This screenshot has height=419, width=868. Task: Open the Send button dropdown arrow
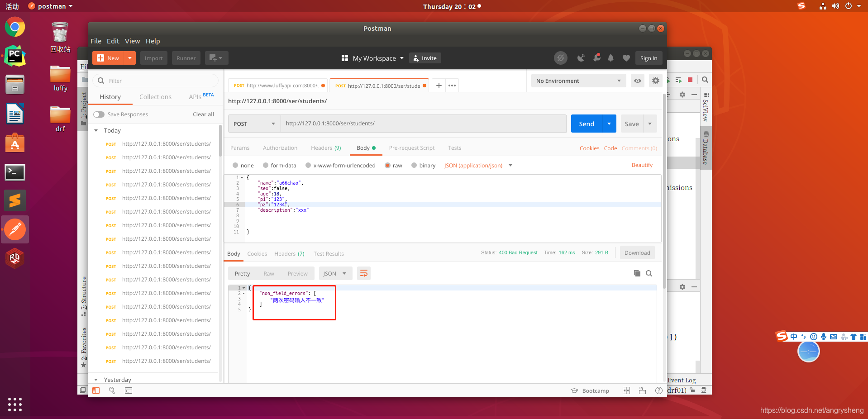click(x=609, y=124)
